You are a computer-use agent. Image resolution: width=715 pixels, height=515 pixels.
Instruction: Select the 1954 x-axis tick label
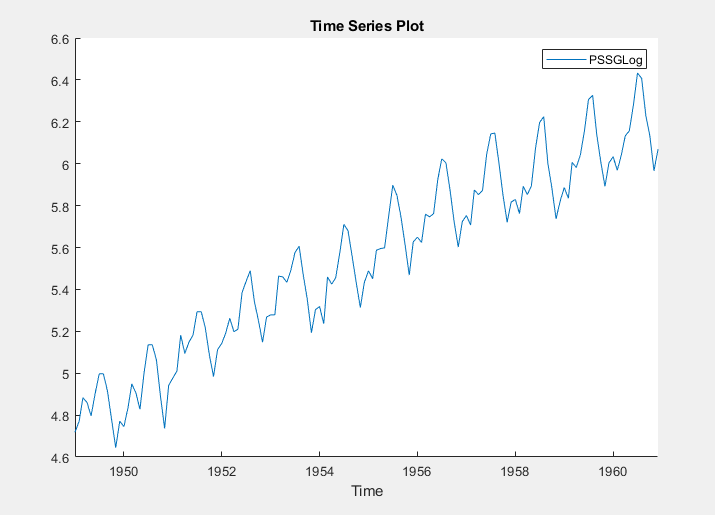tap(319, 471)
